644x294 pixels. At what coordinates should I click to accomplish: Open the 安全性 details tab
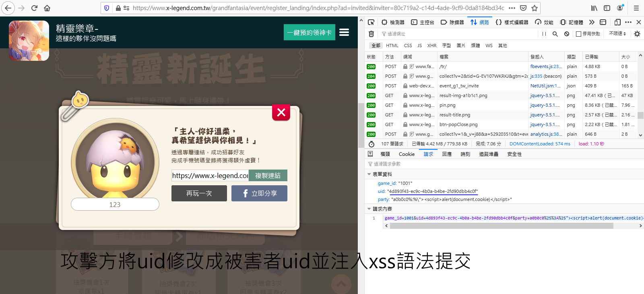(x=514, y=154)
